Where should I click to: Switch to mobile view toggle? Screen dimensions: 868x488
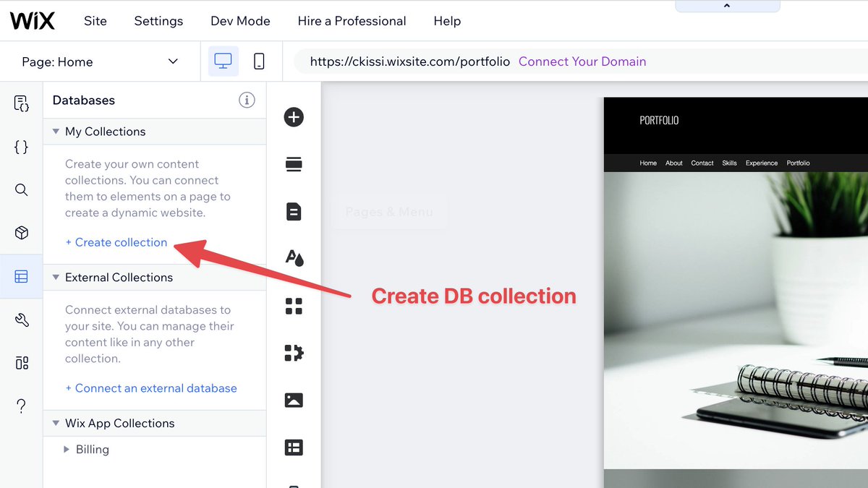click(257, 61)
